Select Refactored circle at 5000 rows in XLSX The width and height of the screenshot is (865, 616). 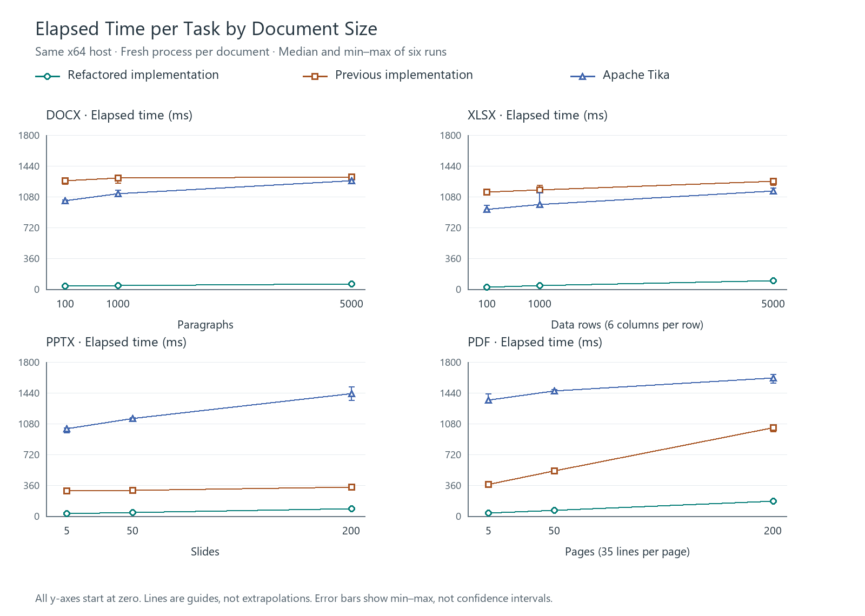coord(773,281)
